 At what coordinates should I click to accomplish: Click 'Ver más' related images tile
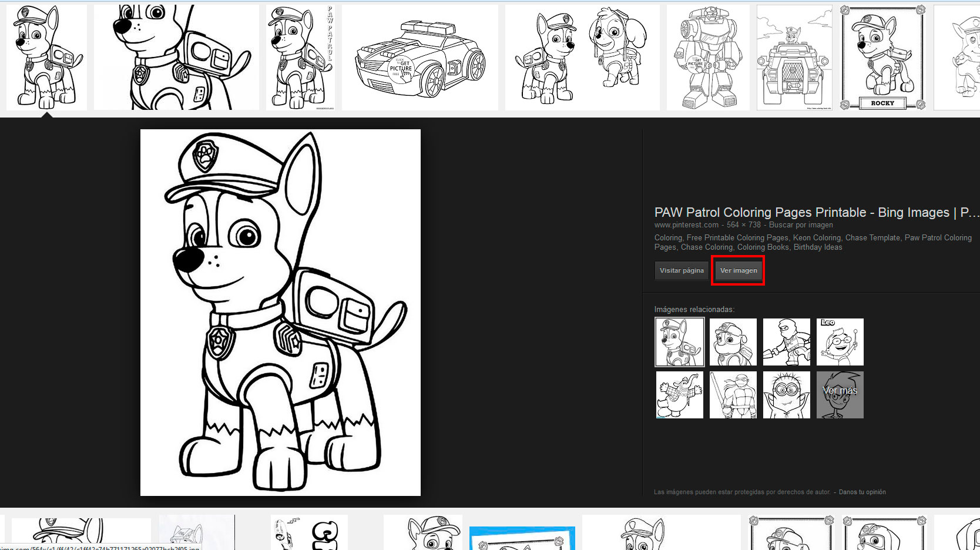tap(840, 395)
